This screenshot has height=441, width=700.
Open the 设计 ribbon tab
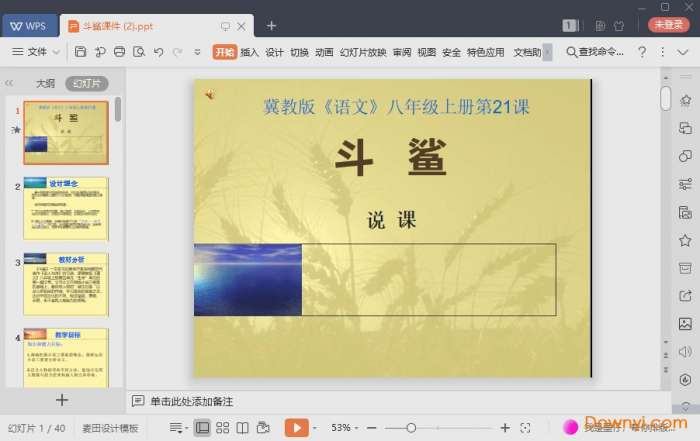pyautogui.click(x=274, y=52)
